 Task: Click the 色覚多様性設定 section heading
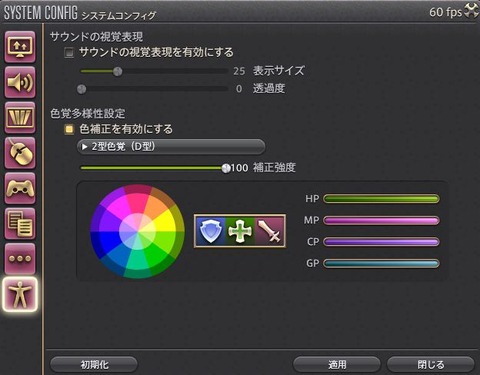tap(88, 113)
